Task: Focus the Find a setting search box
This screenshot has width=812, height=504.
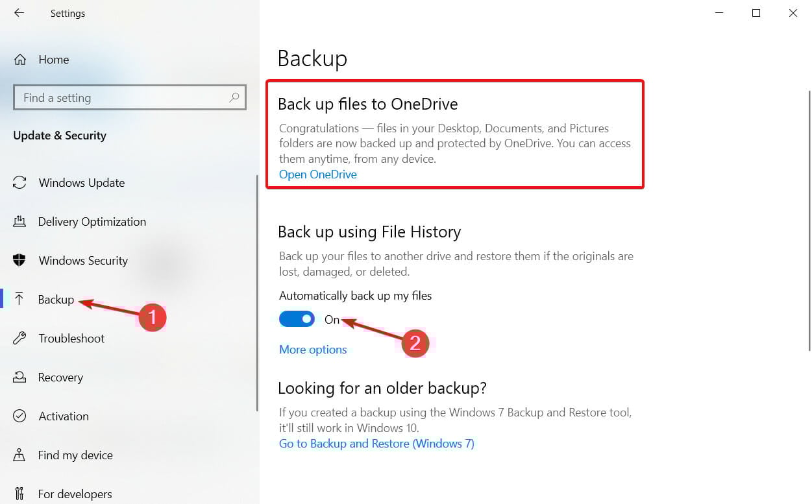Action: [130, 98]
